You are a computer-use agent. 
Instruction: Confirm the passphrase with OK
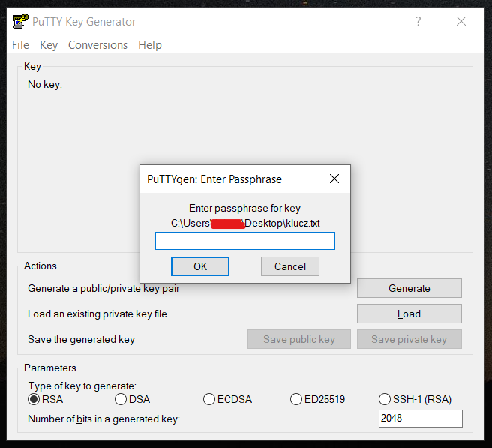tap(200, 266)
